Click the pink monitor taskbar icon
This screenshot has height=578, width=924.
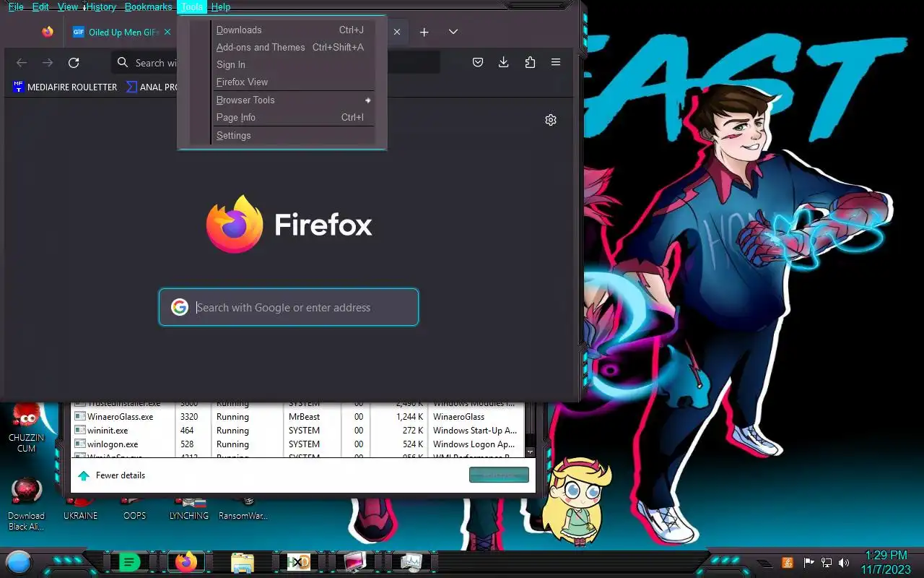click(354, 561)
